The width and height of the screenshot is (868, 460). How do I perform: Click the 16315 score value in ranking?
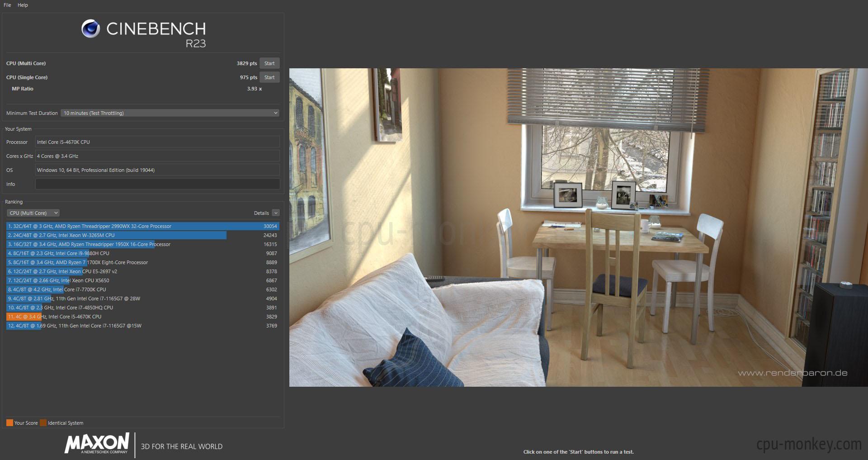[270, 244]
